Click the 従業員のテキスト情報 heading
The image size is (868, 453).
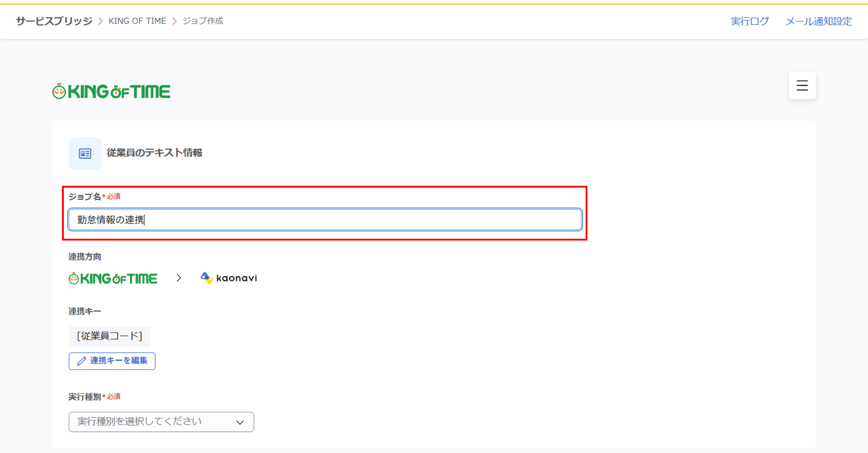(x=154, y=153)
